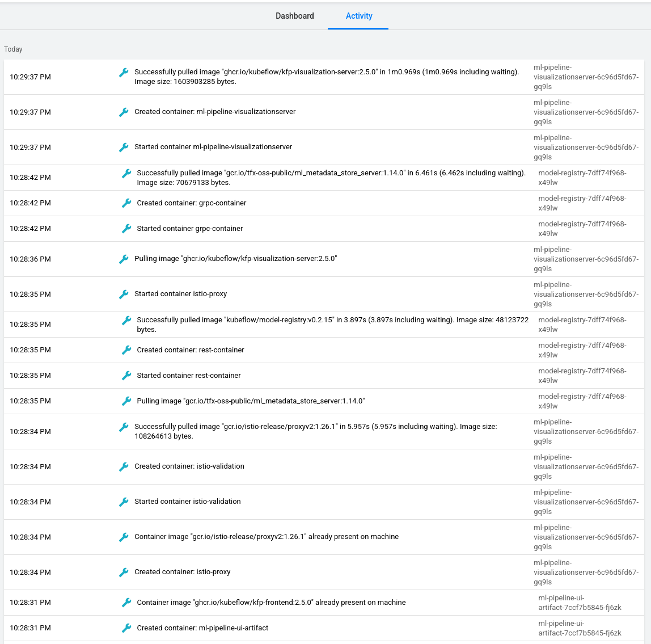Click timestamp of Created container ml-pipeline-ui-artifact row

30,628
